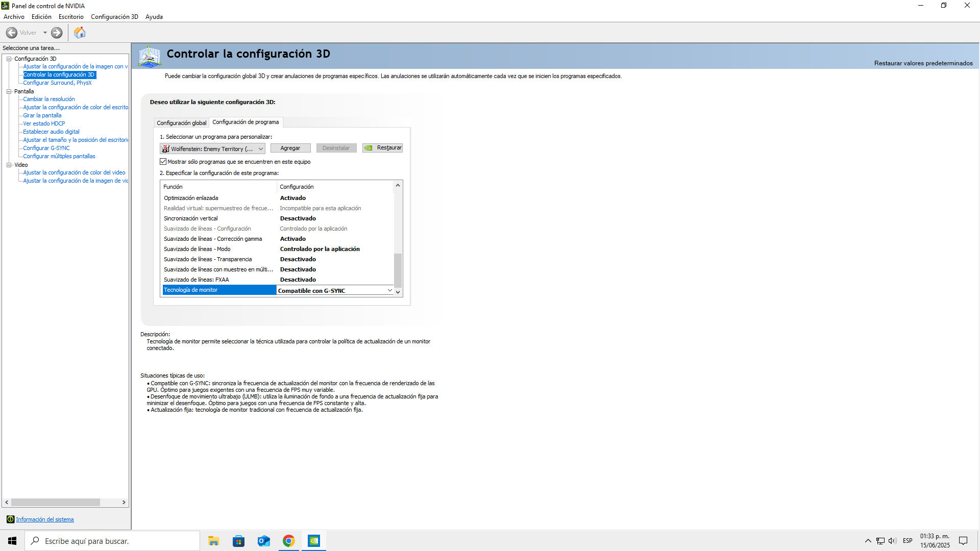Collapse the Pantalla tree node
This screenshot has width=980, height=551.
[9, 91]
